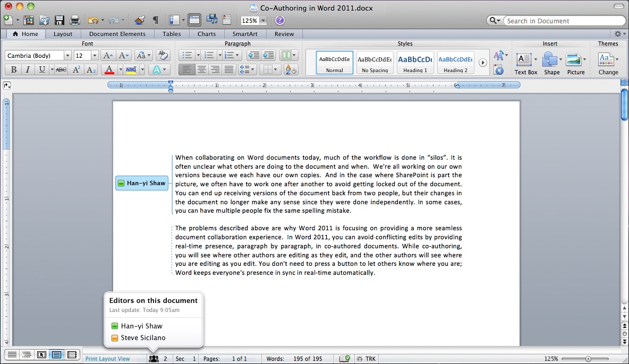
Task: Click the Open document folder icon
Action: tap(44, 20)
